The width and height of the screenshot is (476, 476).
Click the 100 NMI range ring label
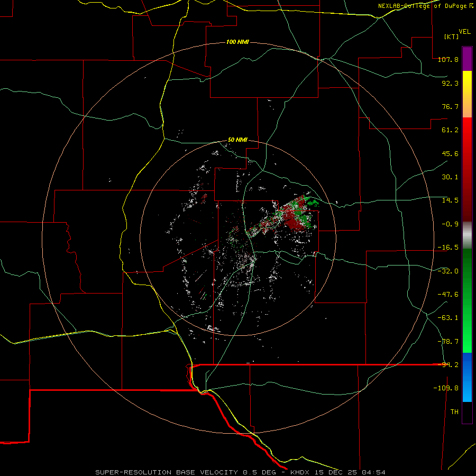(237, 42)
